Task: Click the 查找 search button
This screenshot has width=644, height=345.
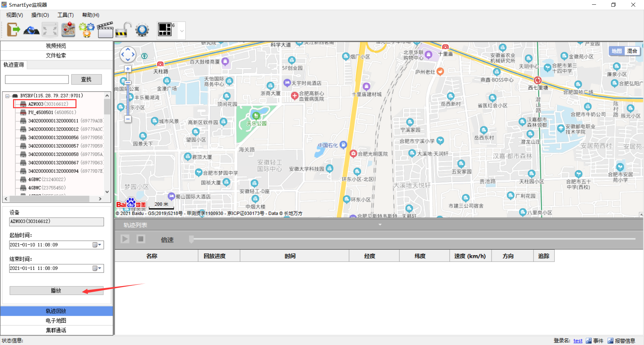Action: 86,79
